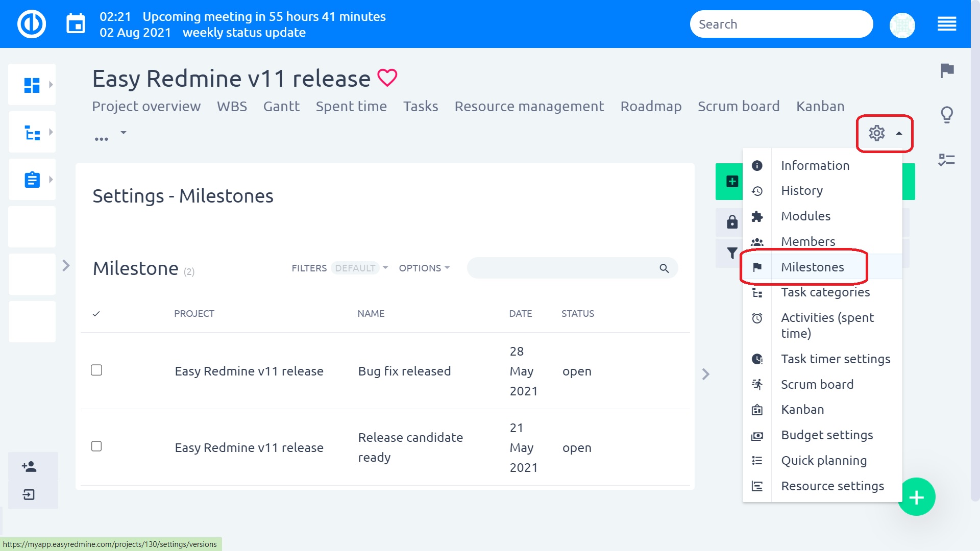The height and width of the screenshot is (551, 980).
Task: Click the Kanban menu calendar icon
Action: [757, 410]
